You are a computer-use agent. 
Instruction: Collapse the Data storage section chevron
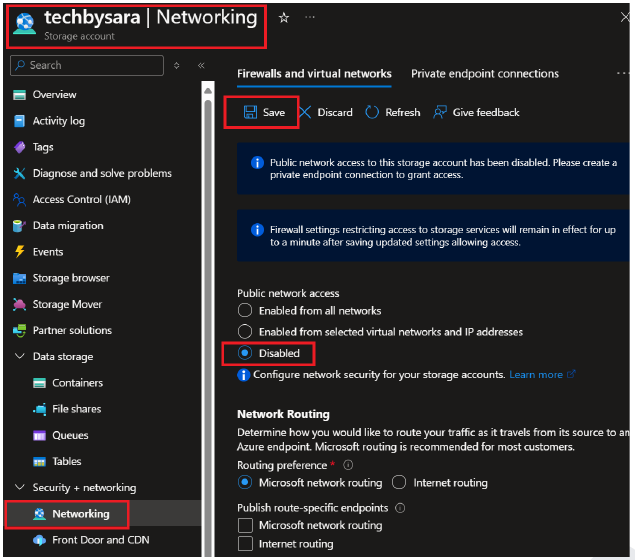[x=19, y=356]
